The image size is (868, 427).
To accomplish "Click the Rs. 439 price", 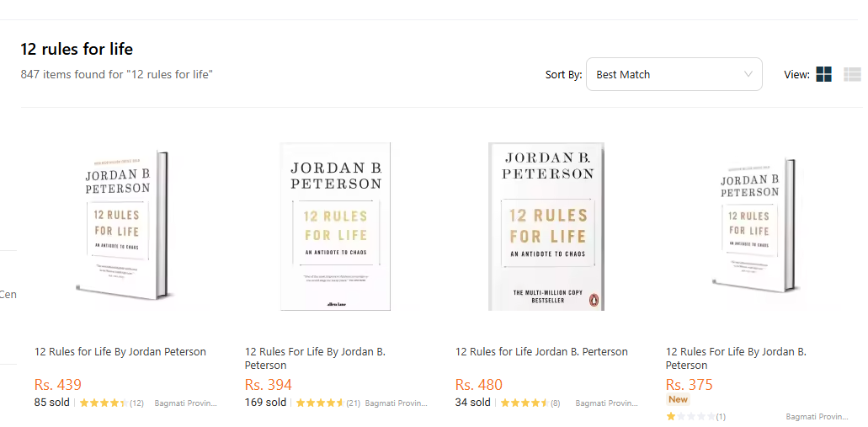I will [58, 385].
